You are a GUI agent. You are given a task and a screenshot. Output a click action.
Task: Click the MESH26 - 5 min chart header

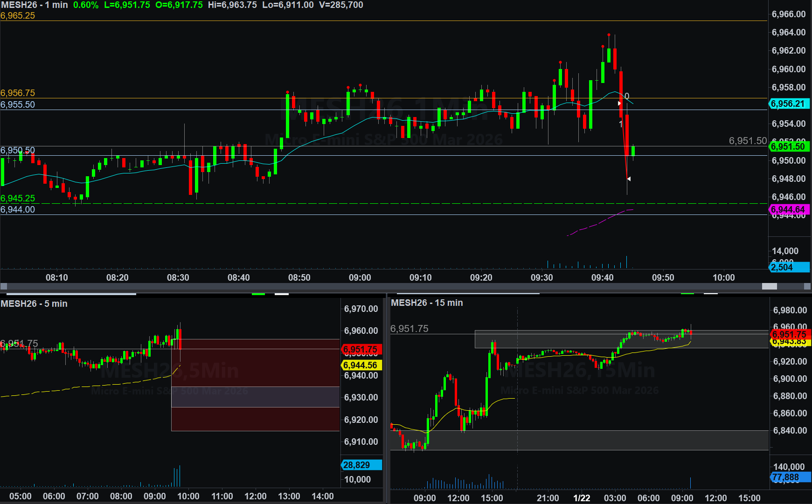(x=34, y=304)
